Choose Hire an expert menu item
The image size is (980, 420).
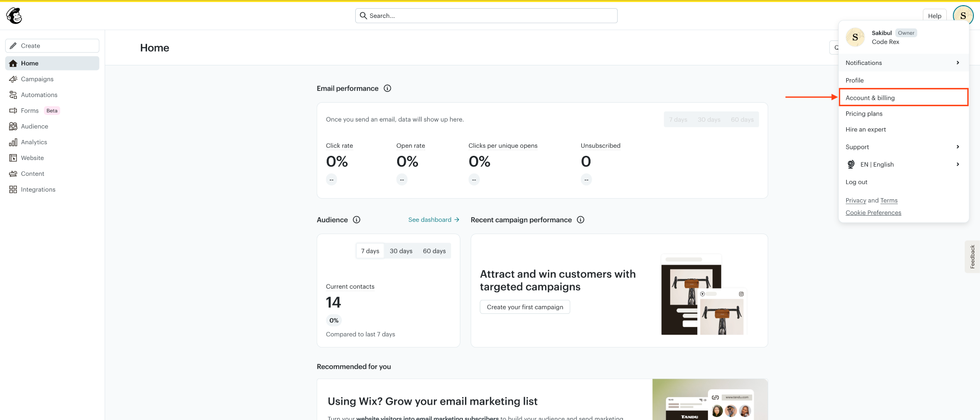click(x=903, y=129)
